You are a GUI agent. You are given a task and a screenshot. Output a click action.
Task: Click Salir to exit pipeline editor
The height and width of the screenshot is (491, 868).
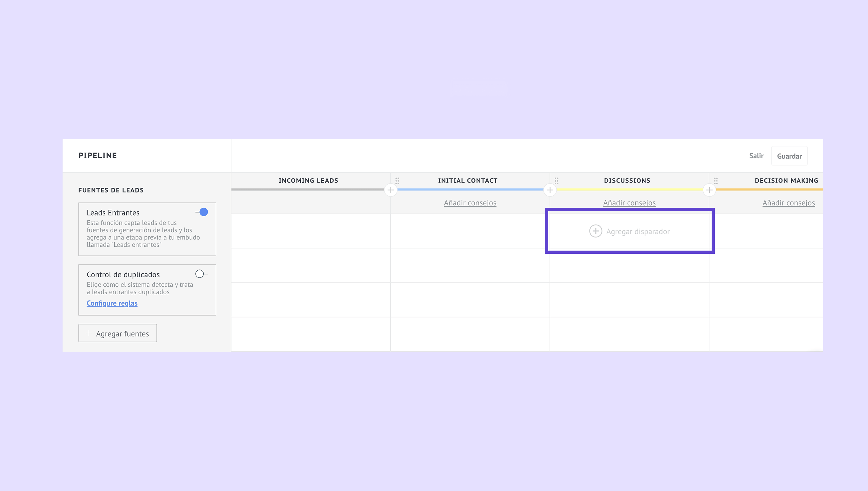(756, 156)
